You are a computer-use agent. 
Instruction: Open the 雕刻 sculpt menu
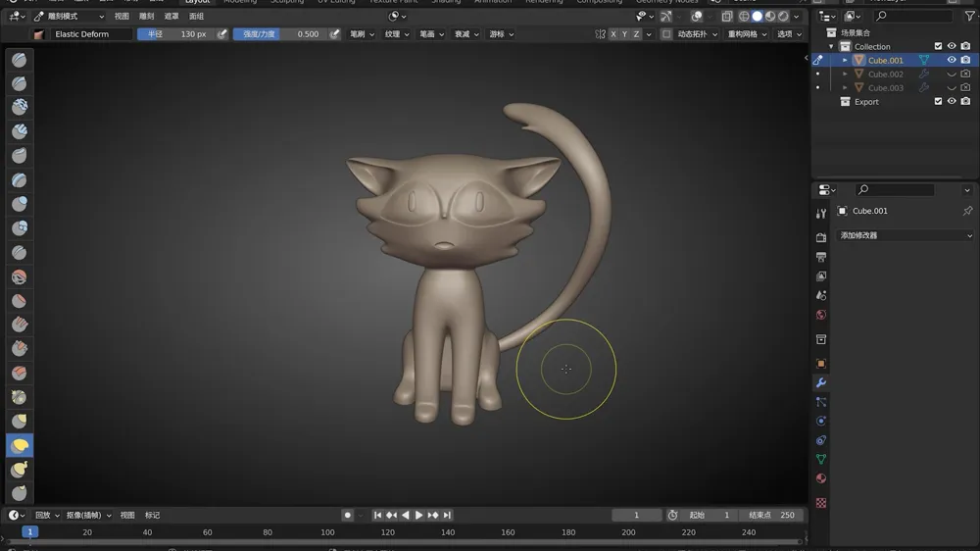pos(146,17)
